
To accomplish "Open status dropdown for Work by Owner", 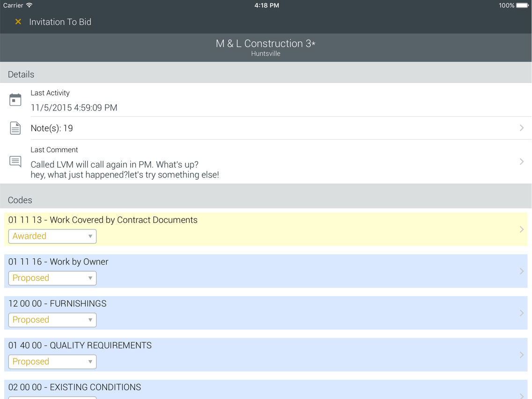I will click(52, 278).
